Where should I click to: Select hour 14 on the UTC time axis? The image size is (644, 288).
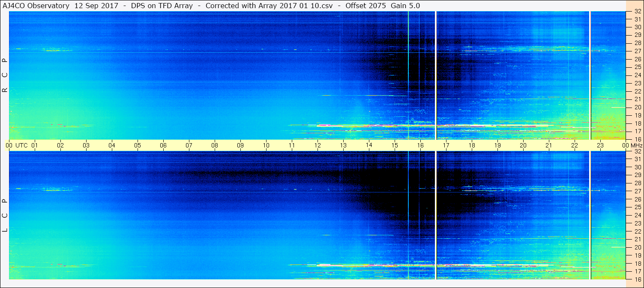click(x=369, y=146)
